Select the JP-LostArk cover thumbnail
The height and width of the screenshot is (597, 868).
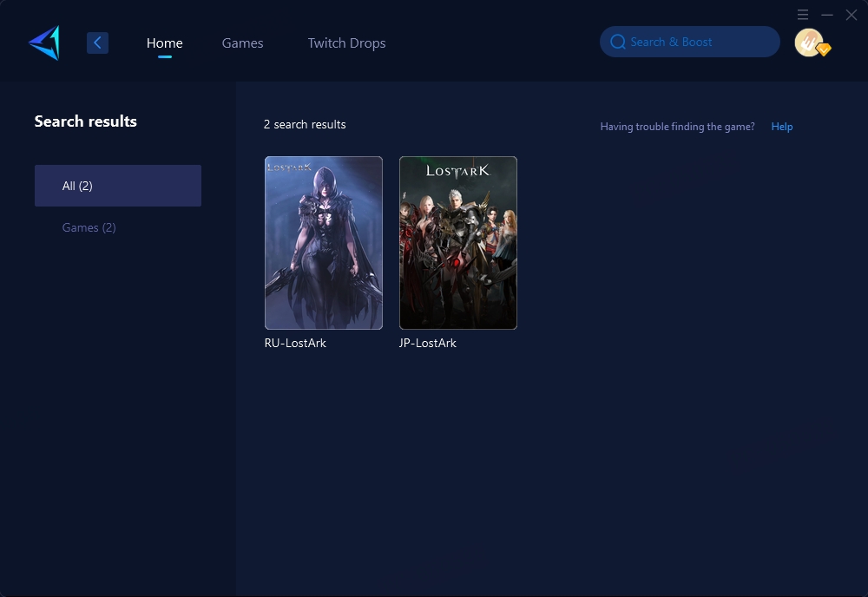pos(458,243)
